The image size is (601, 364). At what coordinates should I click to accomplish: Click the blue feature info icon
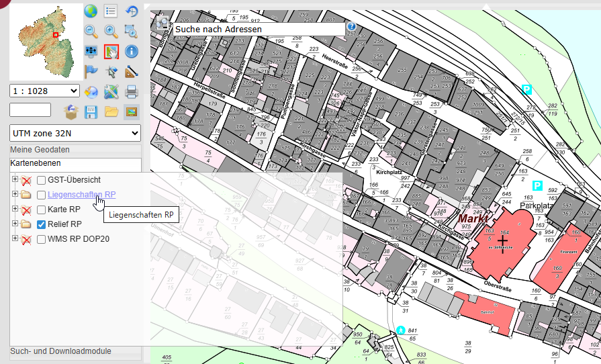[x=132, y=51]
